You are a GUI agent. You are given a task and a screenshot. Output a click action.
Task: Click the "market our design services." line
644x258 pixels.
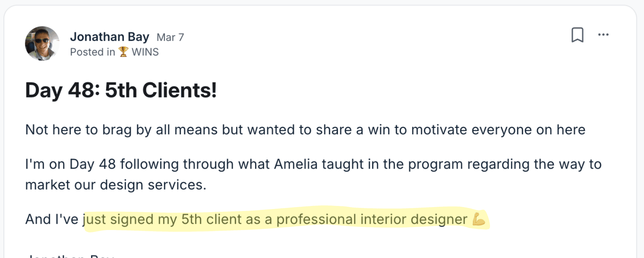(115, 185)
